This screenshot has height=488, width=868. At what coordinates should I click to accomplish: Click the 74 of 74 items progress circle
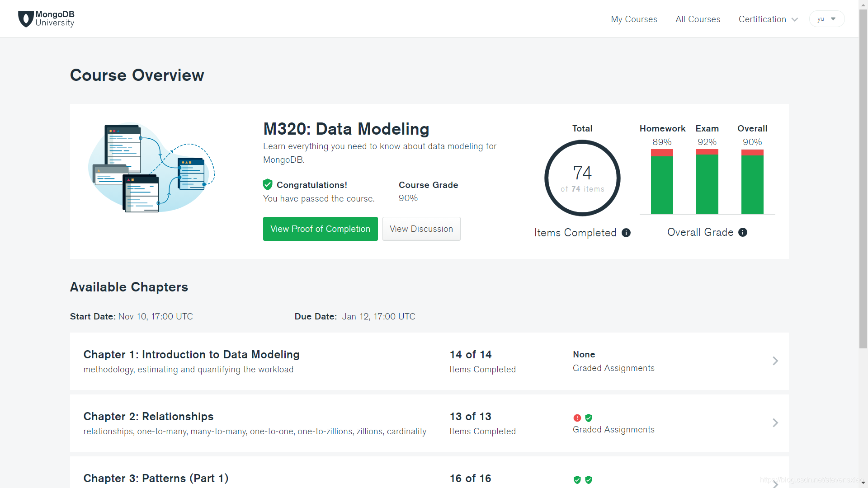(x=582, y=178)
